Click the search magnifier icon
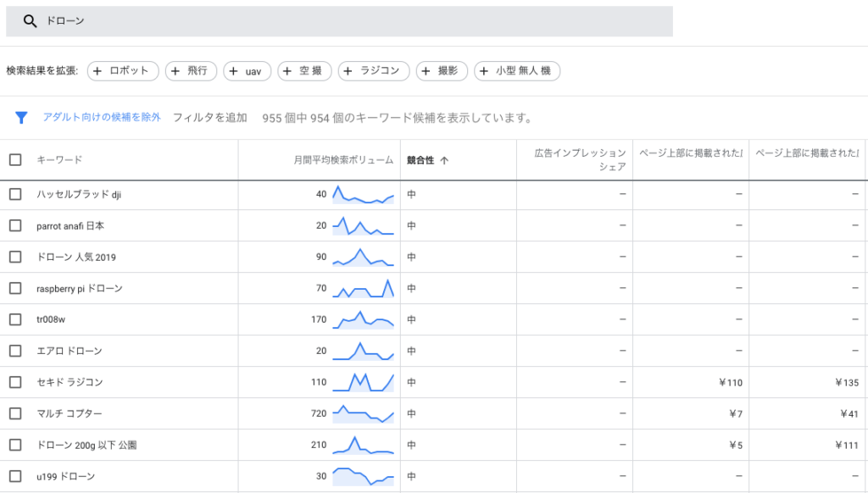The height and width of the screenshot is (493, 868). [30, 21]
